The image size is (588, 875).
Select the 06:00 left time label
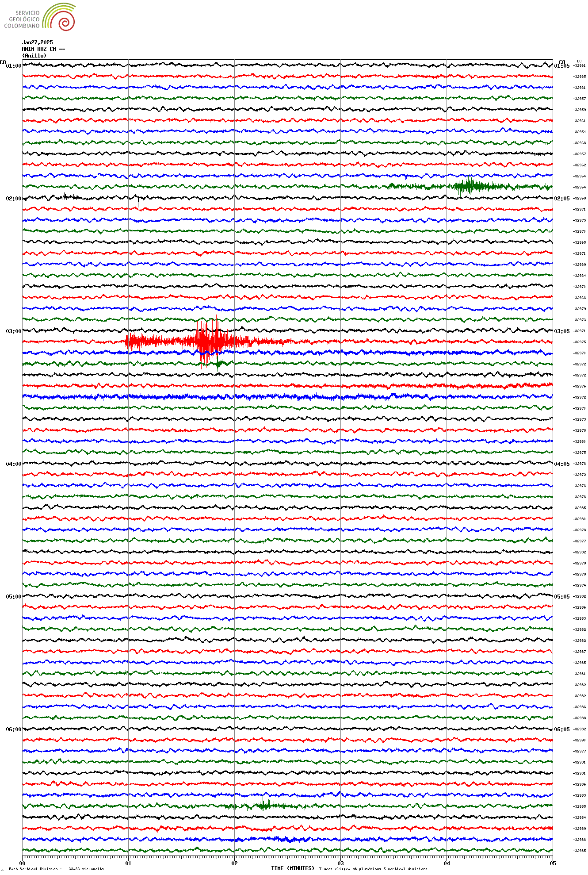point(13,729)
